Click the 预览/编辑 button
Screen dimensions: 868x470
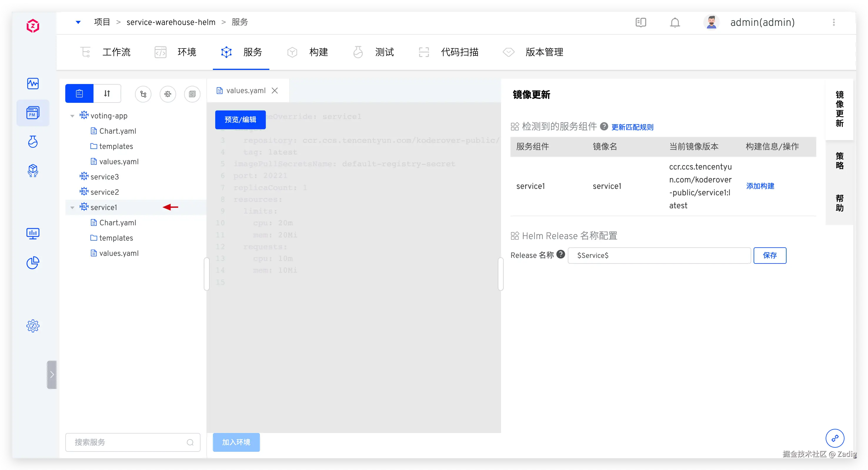coord(240,120)
